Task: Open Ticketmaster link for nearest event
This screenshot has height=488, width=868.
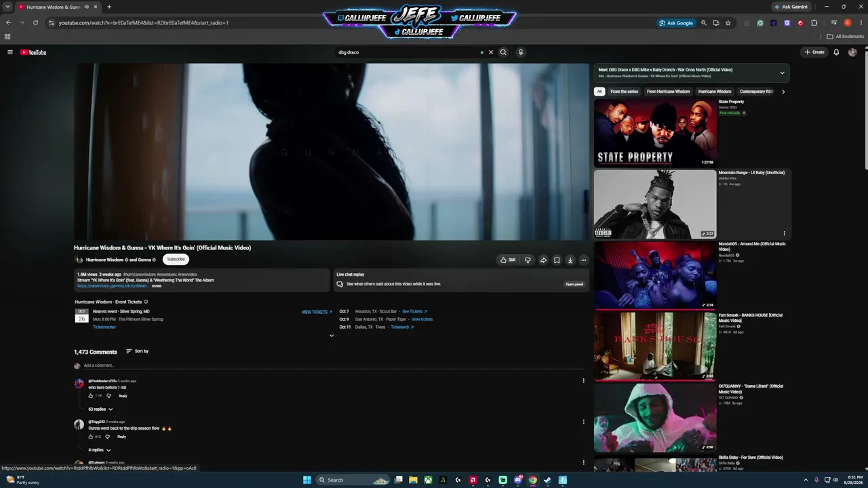Action: coord(104,327)
